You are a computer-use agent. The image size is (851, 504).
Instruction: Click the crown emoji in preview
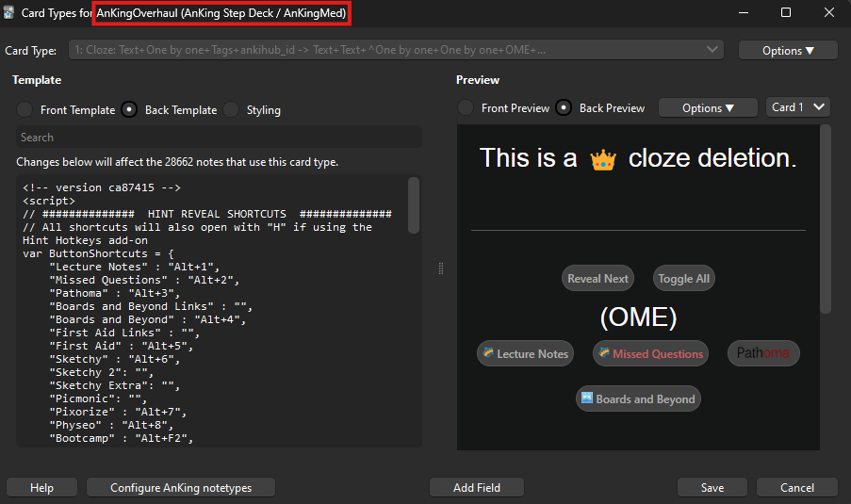[x=603, y=160]
